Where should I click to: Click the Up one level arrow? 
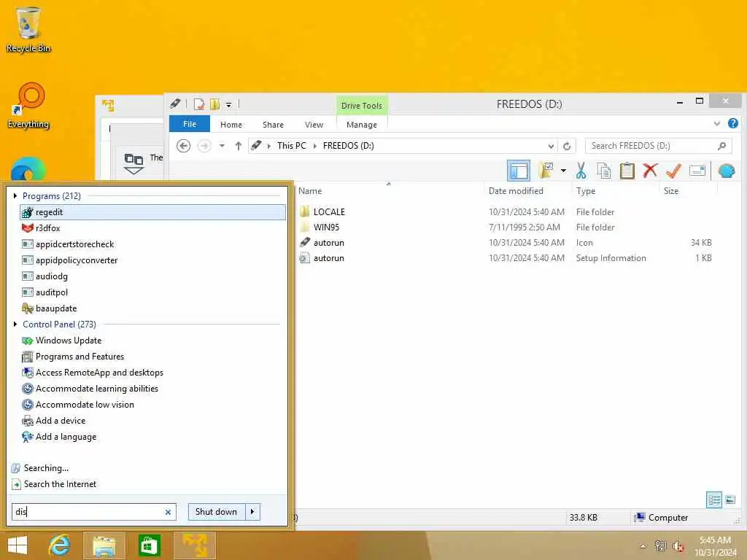click(x=239, y=146)
